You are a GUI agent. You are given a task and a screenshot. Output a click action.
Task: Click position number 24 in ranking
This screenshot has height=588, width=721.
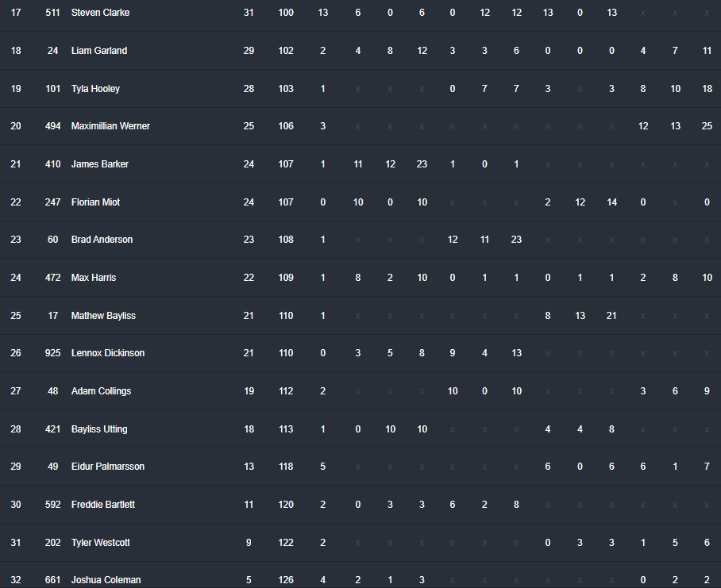point(16,278)
